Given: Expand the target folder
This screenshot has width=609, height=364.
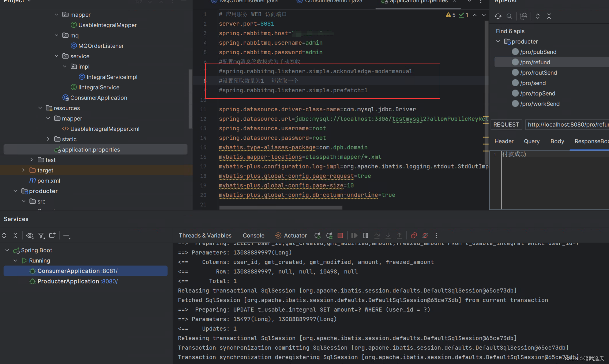Looking at the screenshot, I should coord(24,170).
